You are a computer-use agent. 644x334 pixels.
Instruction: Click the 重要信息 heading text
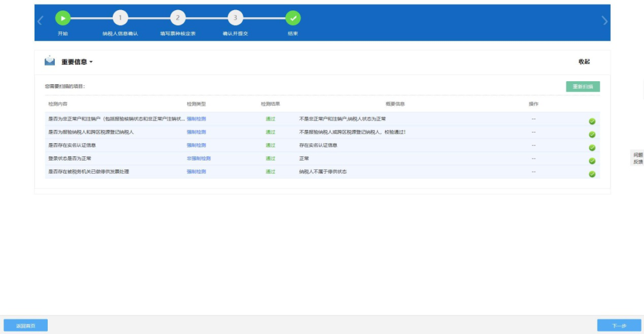click(x=75, y=62)
